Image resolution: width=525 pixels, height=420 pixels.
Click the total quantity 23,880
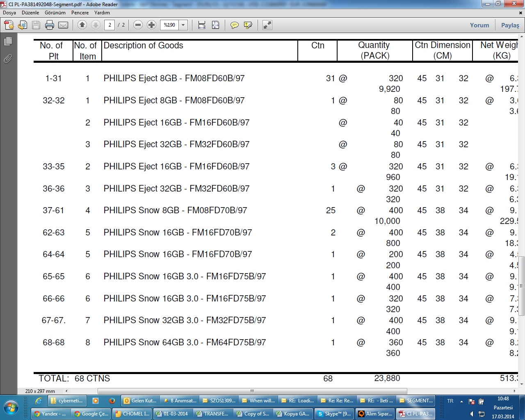[x=387, y=379]
